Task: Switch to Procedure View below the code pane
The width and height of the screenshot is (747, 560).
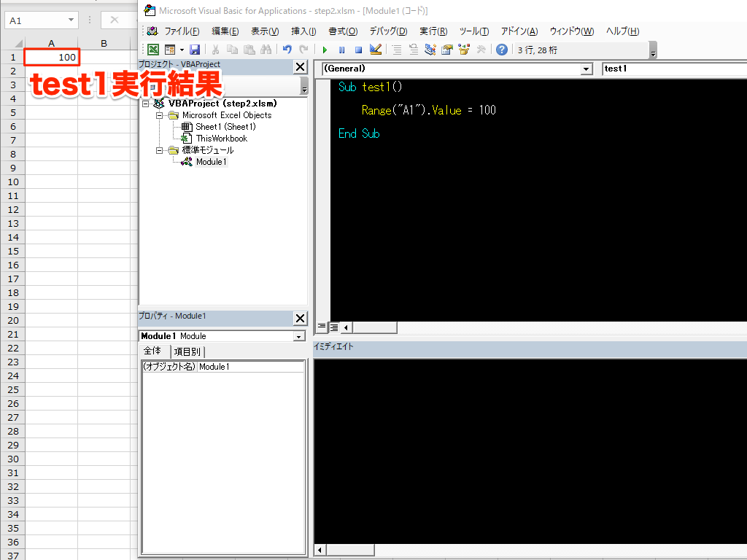Action: (x=320, y=327)
